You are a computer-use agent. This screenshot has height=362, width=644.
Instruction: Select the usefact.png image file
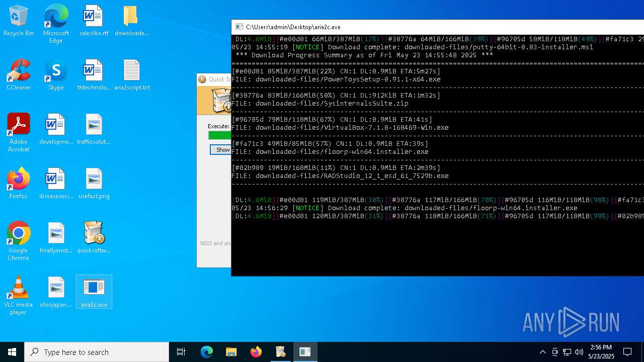pyautogui.click(x=94, y=184)
